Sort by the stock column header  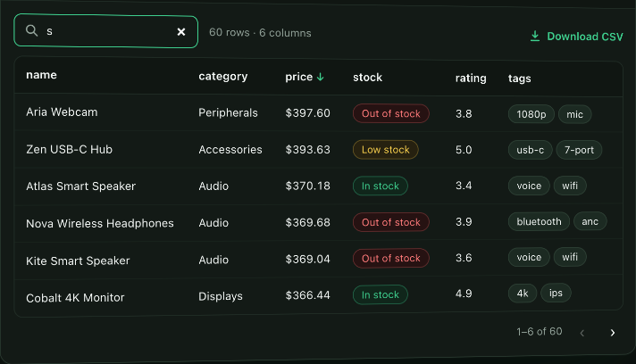(367, 78)
